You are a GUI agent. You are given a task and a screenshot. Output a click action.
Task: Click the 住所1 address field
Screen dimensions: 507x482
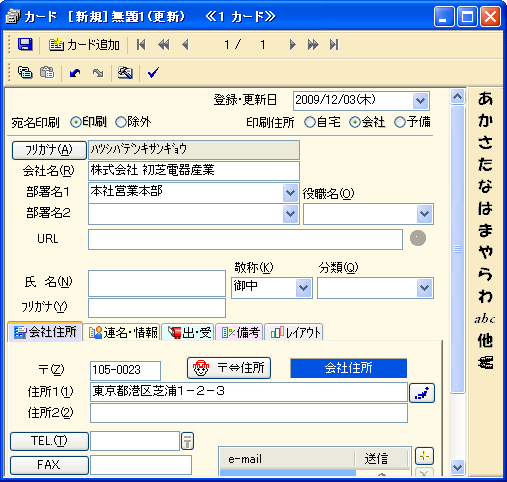[x=249, y=392]
